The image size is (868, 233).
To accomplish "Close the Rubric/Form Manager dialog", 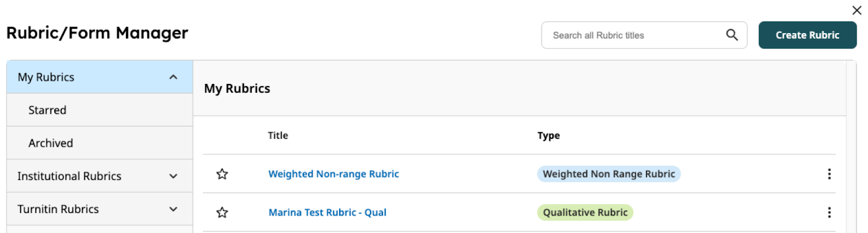I will click(x=857, y=10).
